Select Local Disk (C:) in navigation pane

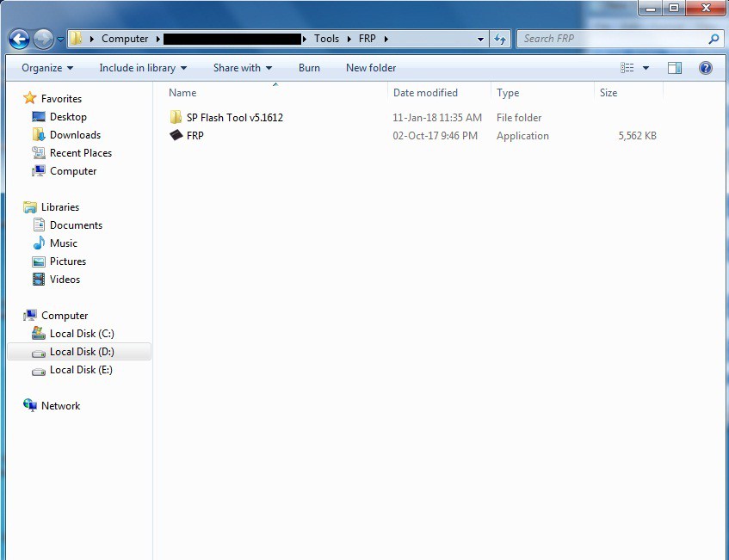(81, 334)
